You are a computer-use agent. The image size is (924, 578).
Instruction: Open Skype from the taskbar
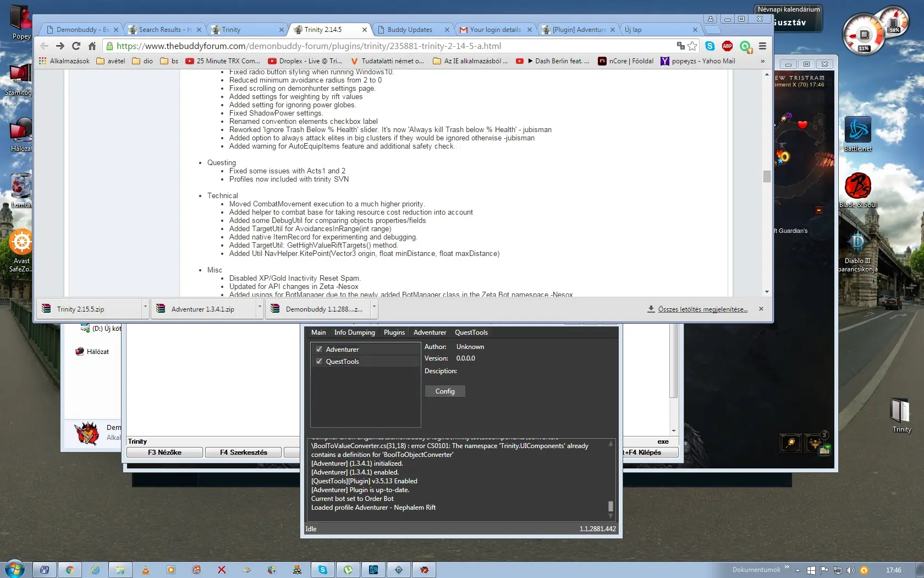point(323,570)
